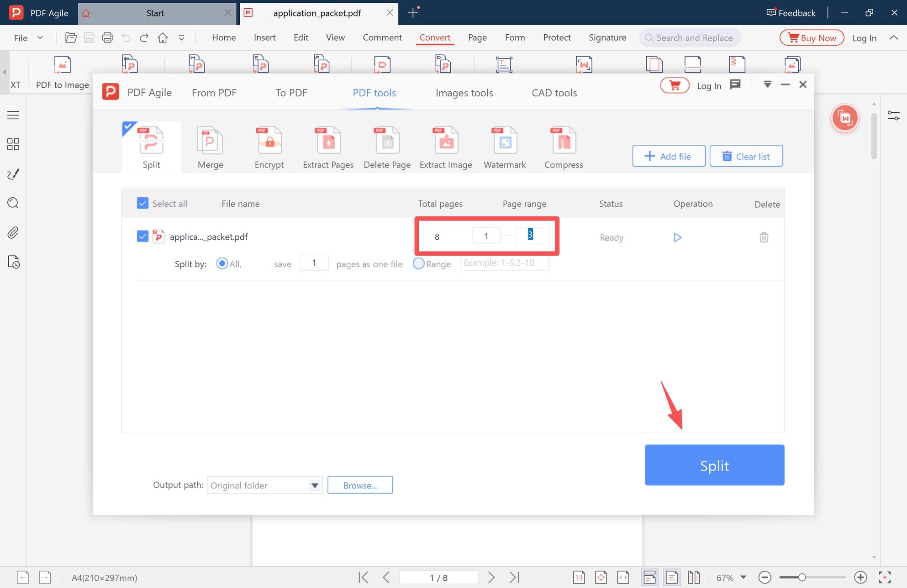Open the search magnifier in left sidebar

13,203
